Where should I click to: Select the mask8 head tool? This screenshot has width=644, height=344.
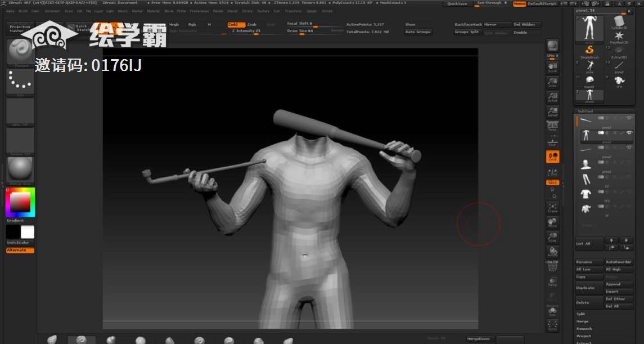tap(589, 82)
